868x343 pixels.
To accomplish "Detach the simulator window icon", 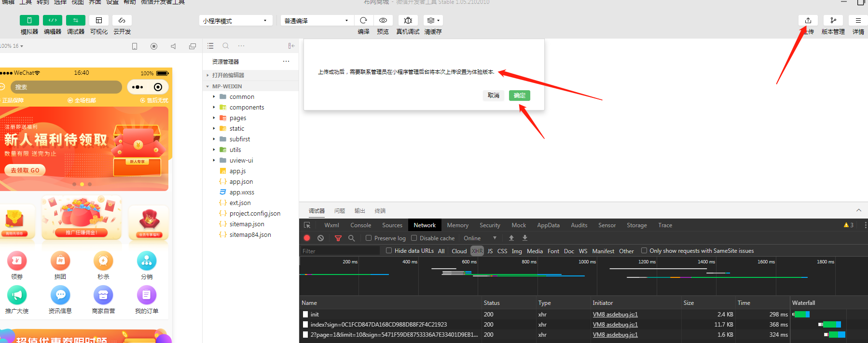I will point(193,46).
